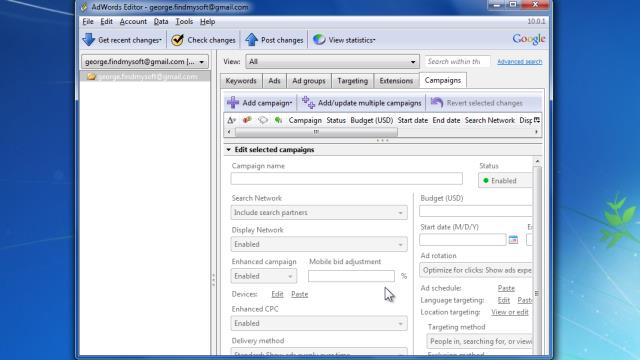Viewport: 640px width, 360px height.
Task: Open the Account menu
Action: 133,22
